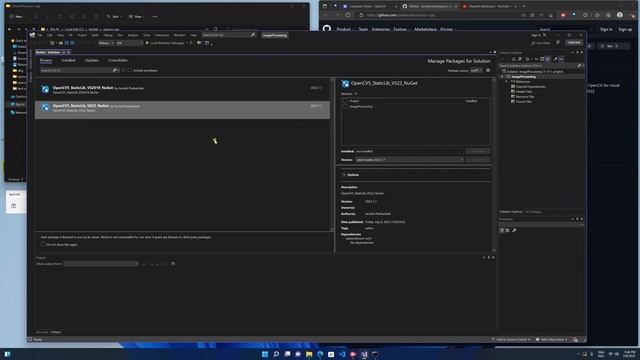Open Visual Studio Code from taskbar
This screenshot has width=640, height=360.
click(342, 354)
